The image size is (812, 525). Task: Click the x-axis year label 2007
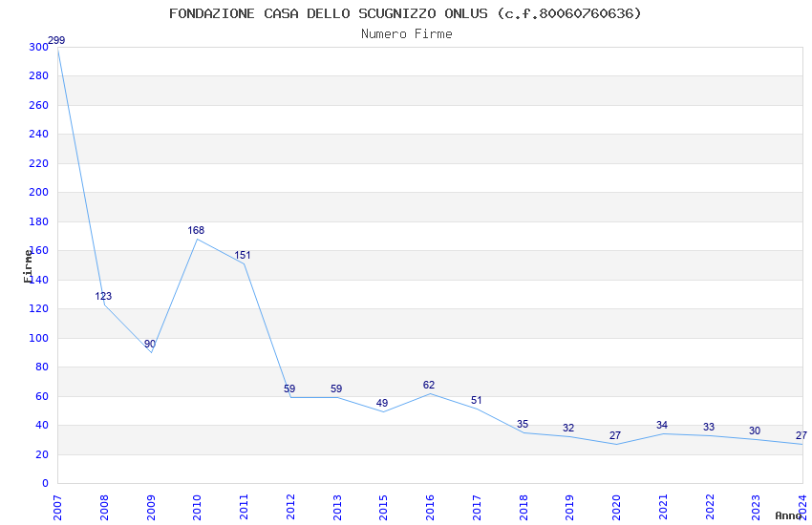tap(57, 508)
